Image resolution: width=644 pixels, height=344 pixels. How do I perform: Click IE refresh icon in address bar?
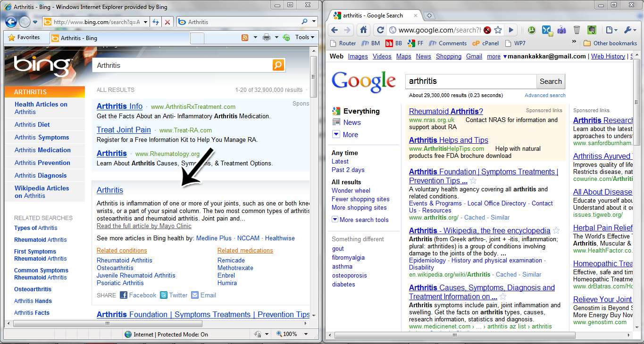[x=156, y=22]
